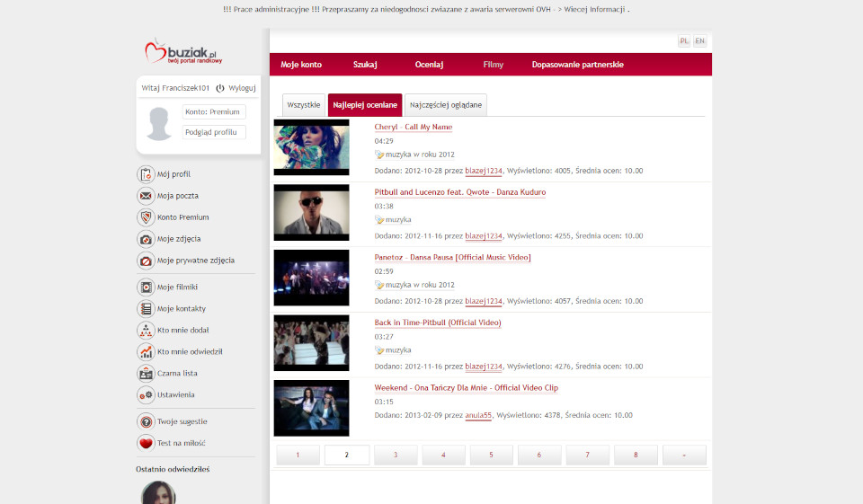Open Moje filmiki video icon
The image size is (863, 504).
coord(146,287)
